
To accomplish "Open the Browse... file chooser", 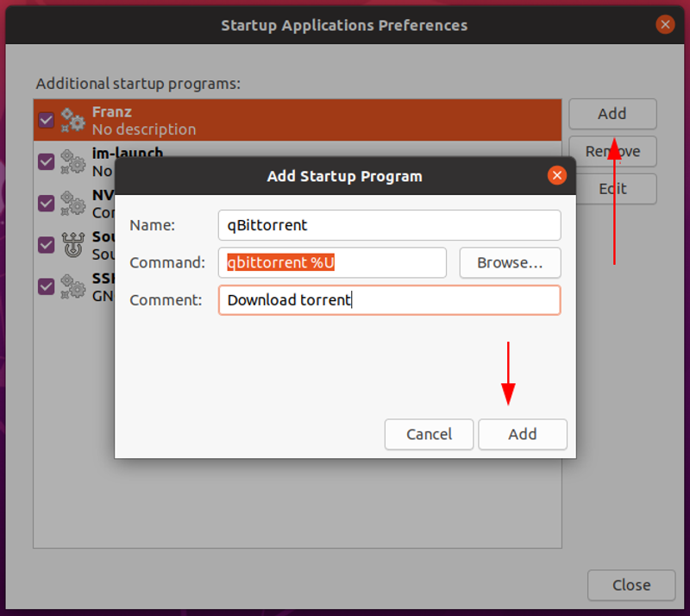I will click(x=510, y=262).
